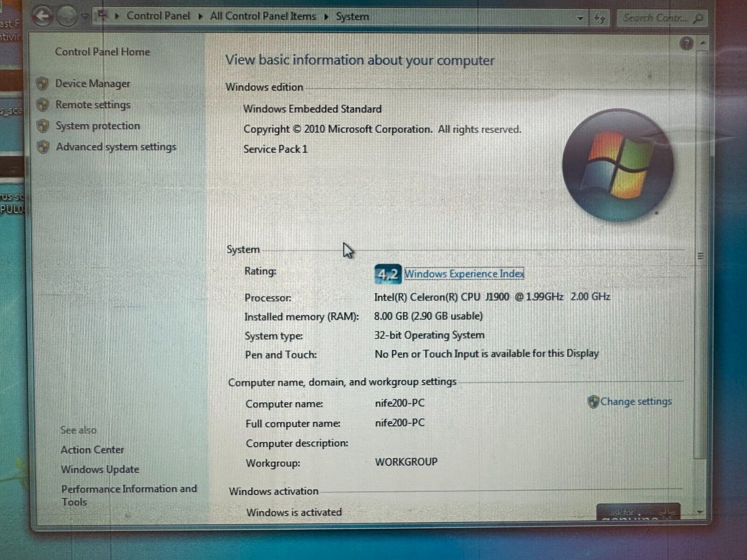Select System in the address breadcrumb
This screenshot has width=747, height=560.
pyautogui.click(x=352, y=17)
